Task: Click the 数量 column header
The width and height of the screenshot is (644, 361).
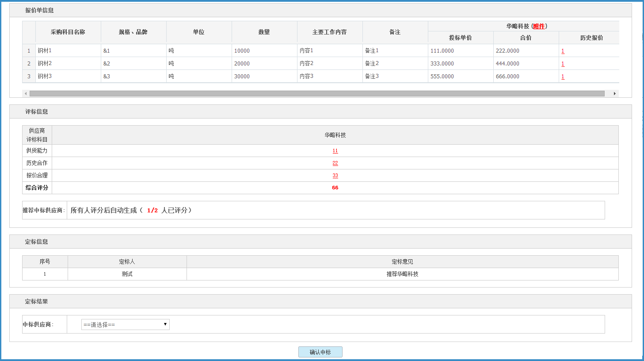Action: (264, 32)
